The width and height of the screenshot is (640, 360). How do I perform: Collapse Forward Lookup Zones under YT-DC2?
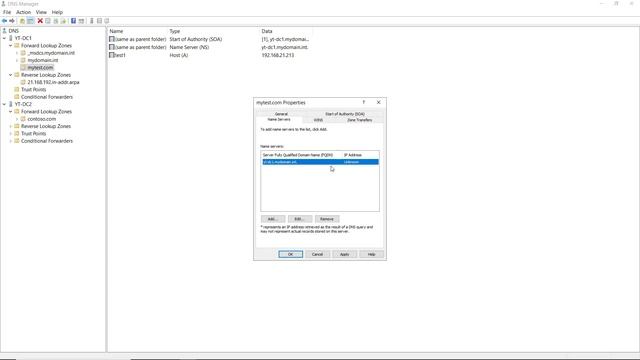click(11, 112)
